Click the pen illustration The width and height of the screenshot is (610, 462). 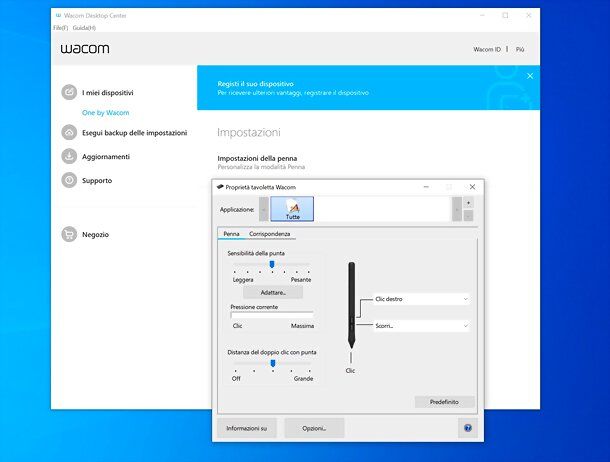351,305
